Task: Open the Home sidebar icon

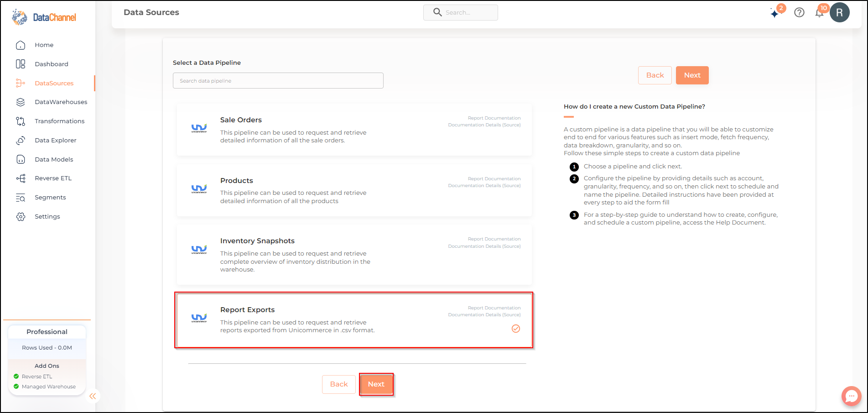Action: [x=21, y=45]
